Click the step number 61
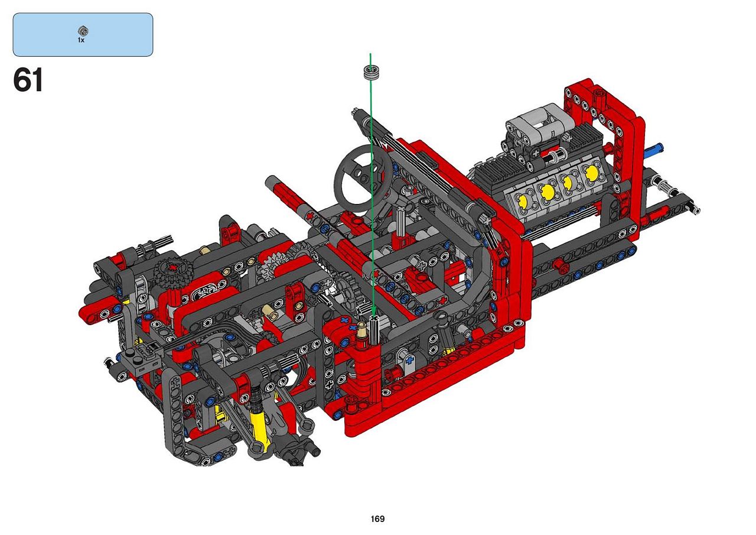Screen dimensions: 756x535 [28, 80]
